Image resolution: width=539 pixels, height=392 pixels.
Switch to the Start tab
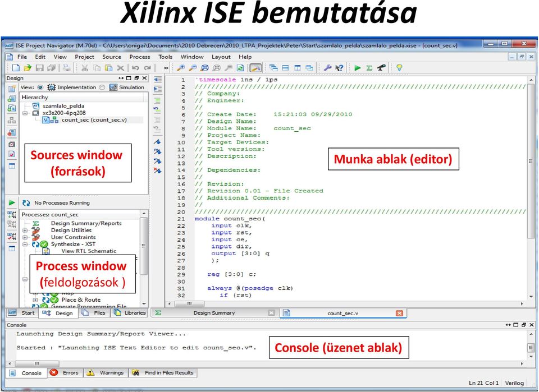click(x=21, y=313)
